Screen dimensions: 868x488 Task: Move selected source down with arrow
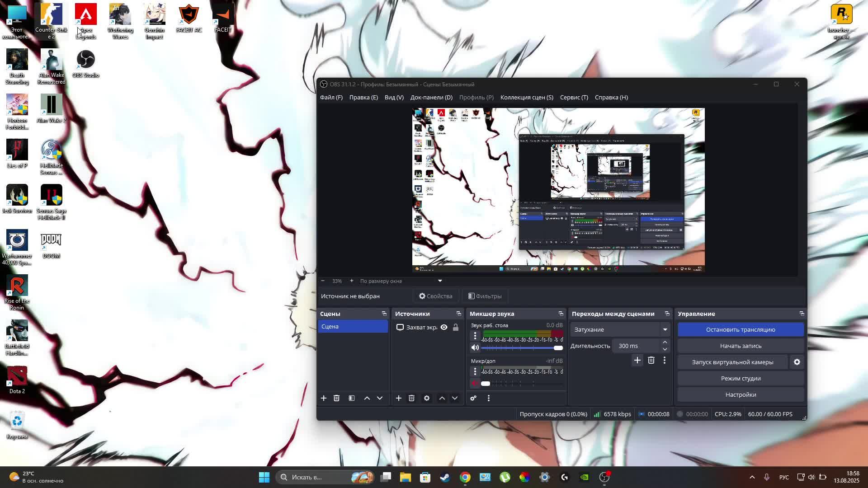coord(455,398)
